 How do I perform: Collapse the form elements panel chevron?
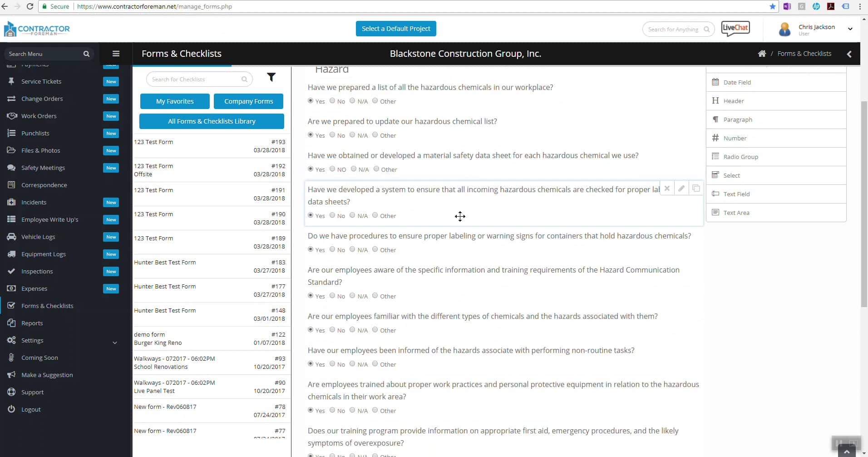click(849, 54)
